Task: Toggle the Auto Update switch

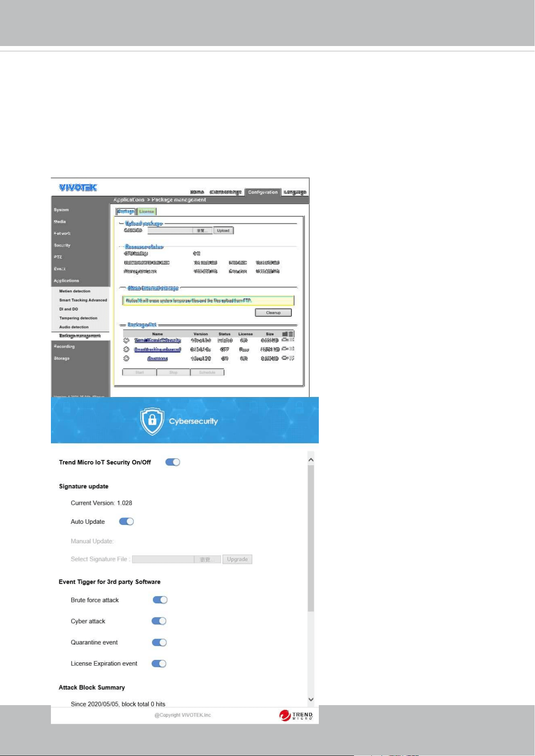Action: pos(126,521)
